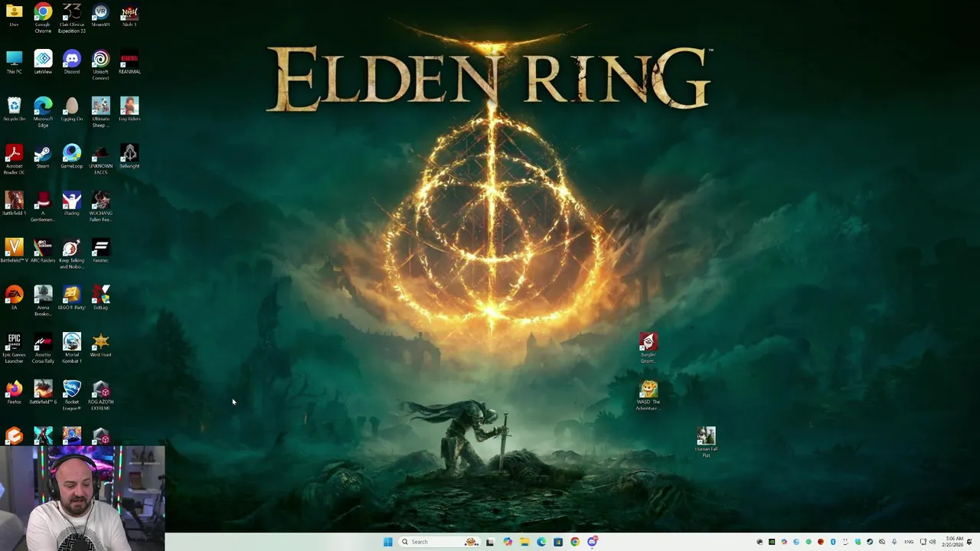
Task: Select the User folder icon
Action: pyautogui.click(x=14, y=15)
